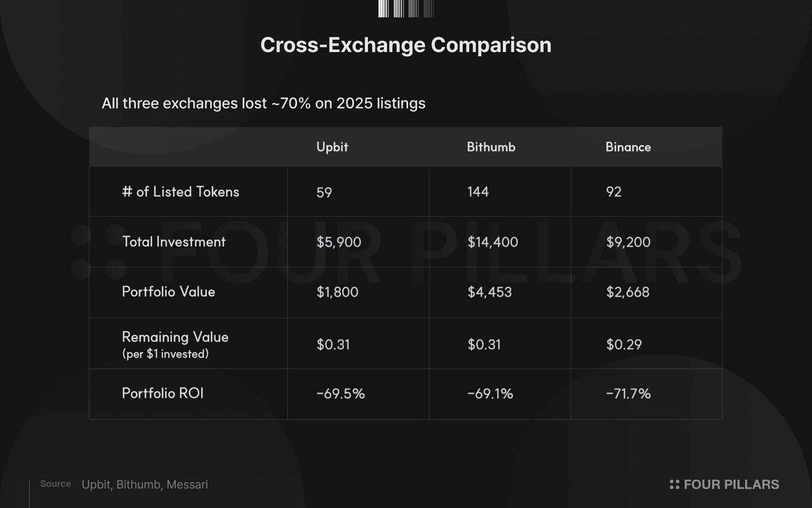Click Upbit's listed token count 59
The width and height of the screenshot is (812, 508).
(x=324, y=192)
